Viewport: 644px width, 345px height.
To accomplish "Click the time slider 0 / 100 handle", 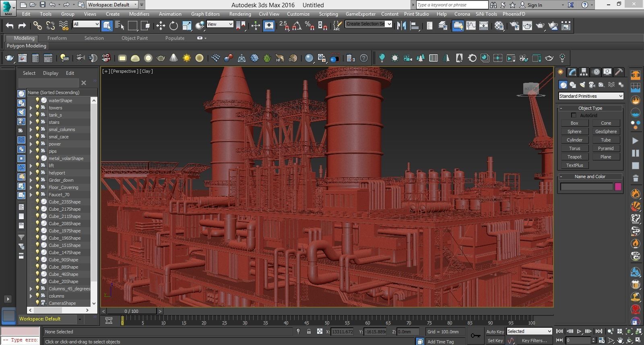I will [131, 311].
